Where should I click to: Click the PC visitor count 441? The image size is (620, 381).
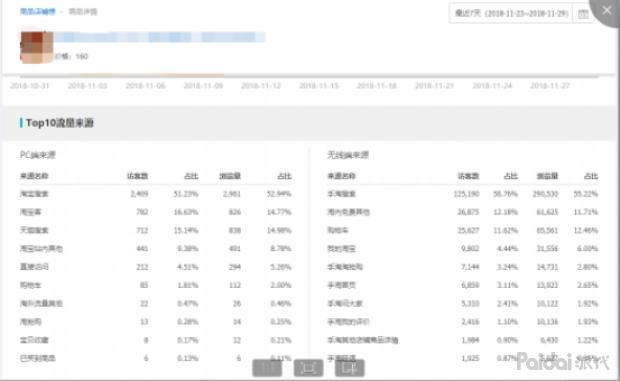(x=142, y=248)
